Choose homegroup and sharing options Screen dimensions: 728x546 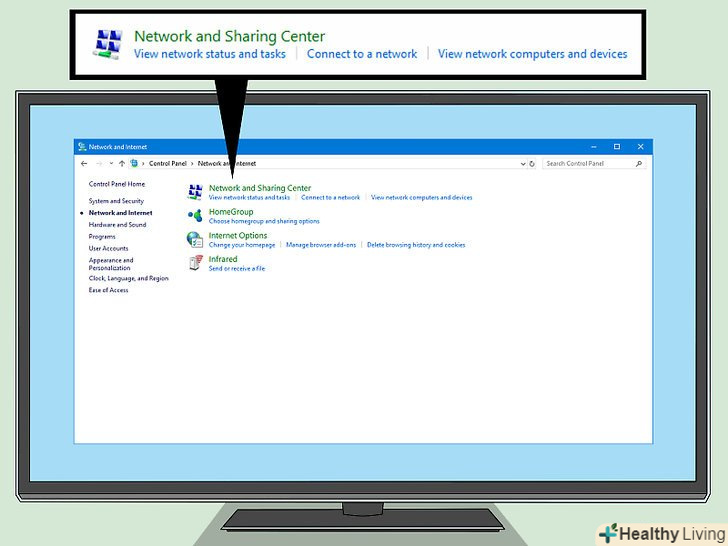(264, 221)
